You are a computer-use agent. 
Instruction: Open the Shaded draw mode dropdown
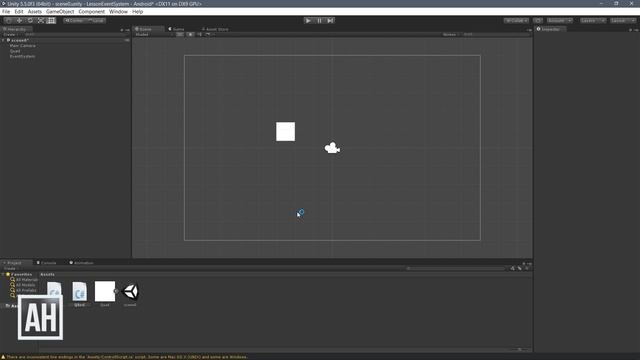coord(153,35)
